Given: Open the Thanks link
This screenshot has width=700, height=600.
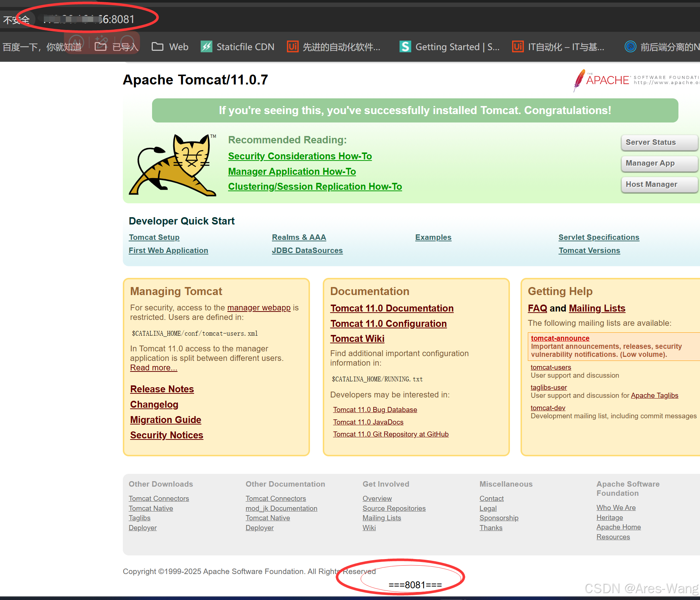Looking at the screenshot, I should (x=491, y=528).
